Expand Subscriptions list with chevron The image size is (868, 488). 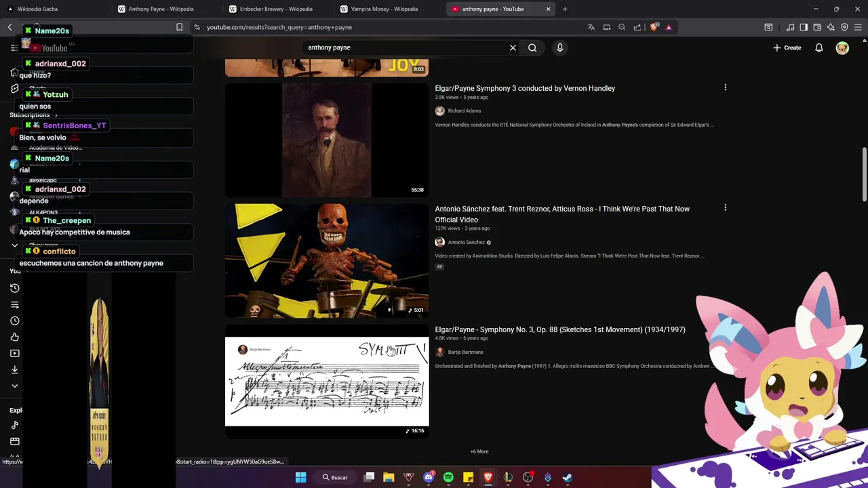(56, 115)
